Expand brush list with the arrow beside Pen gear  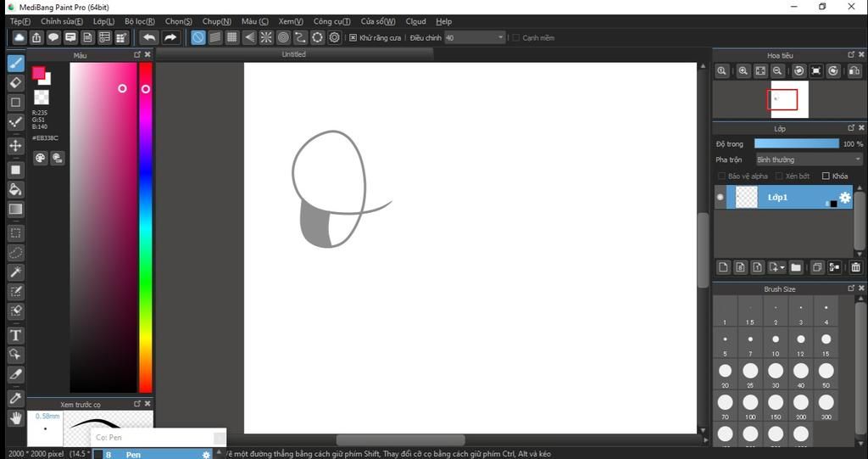click(219, 453)
